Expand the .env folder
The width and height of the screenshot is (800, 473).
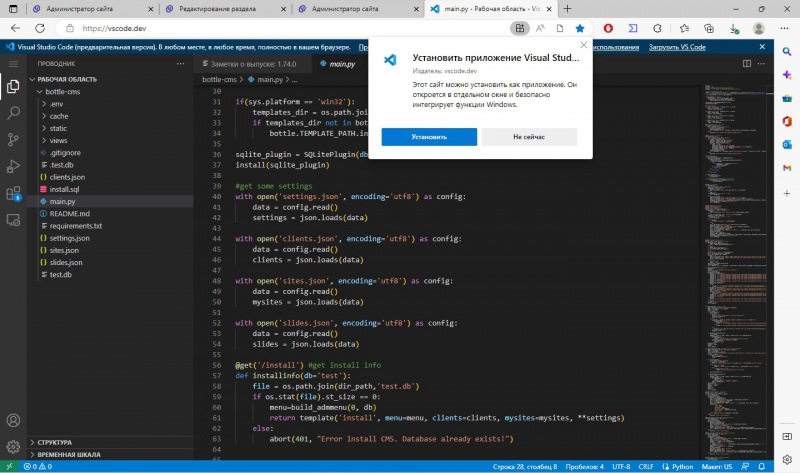[x=57, y=104]
